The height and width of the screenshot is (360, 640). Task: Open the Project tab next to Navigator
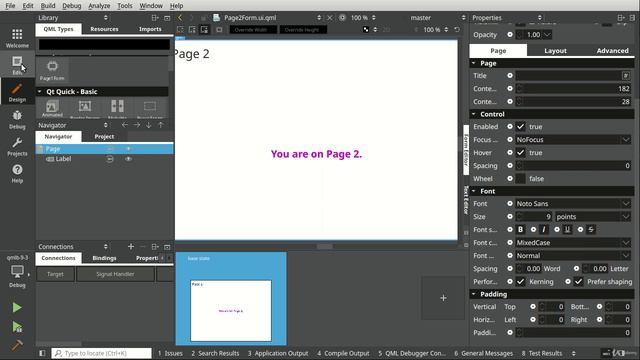[104, 136]
